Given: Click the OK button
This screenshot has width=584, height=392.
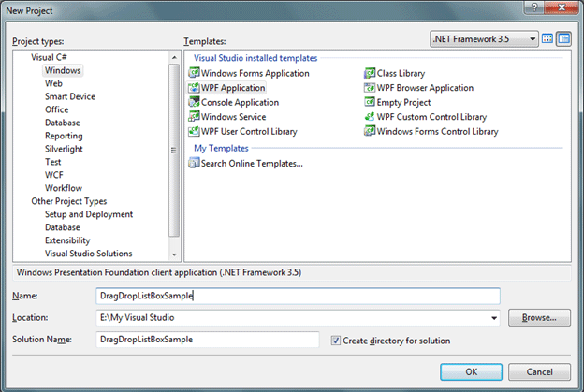Looking at the screenshot, I should coord(471,372).
